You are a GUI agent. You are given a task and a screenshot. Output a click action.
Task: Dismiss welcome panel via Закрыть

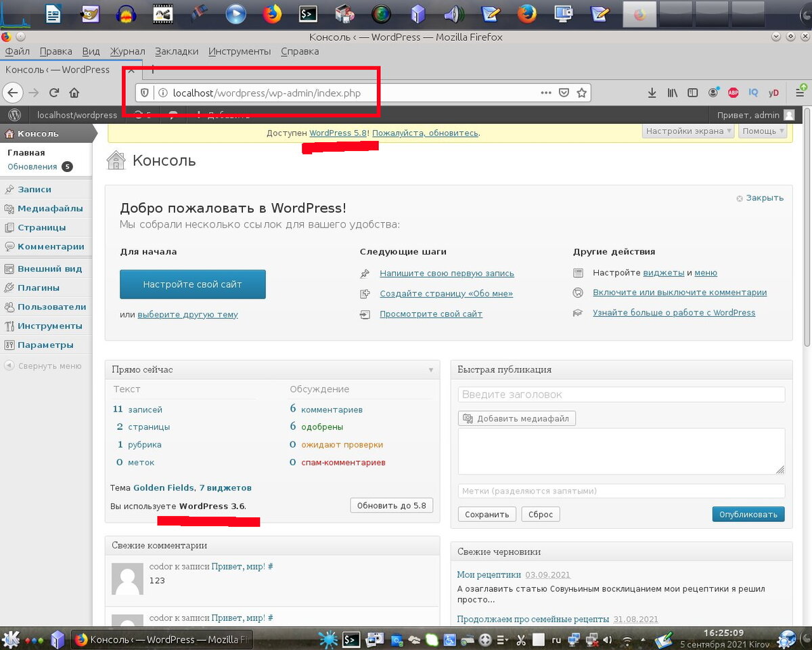[760, 198]
